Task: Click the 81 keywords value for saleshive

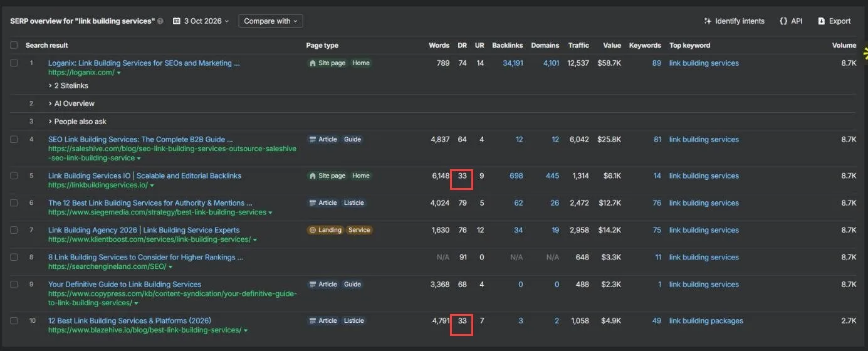Action: pos(657,140)
